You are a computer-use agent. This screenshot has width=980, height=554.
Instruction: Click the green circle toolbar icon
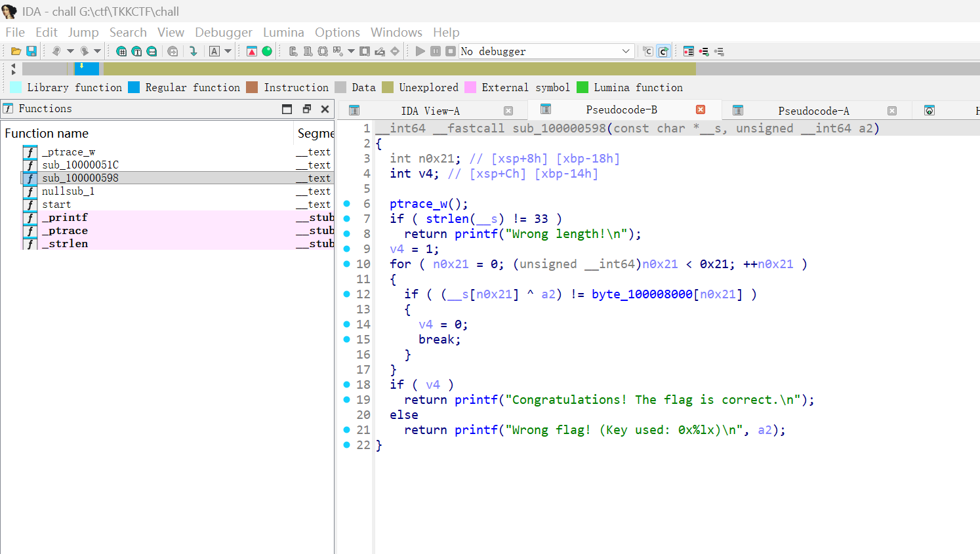click(267, 51)
